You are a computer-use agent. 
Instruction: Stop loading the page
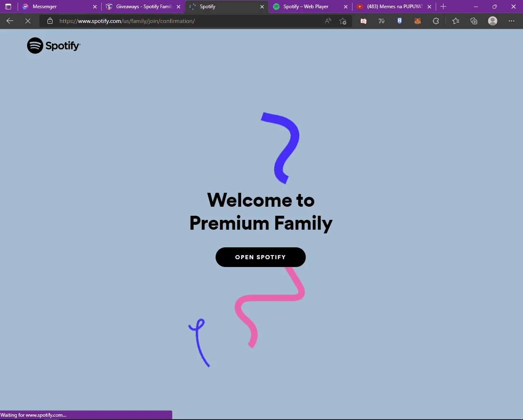pyautogui.click(x=28, y=21)
